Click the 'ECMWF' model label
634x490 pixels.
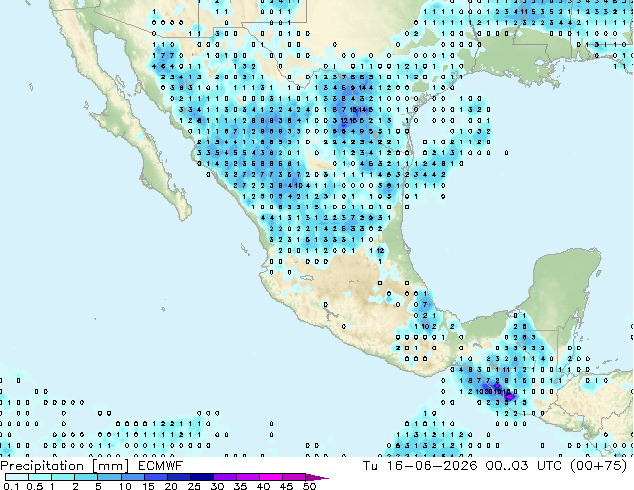click(161, 466)
